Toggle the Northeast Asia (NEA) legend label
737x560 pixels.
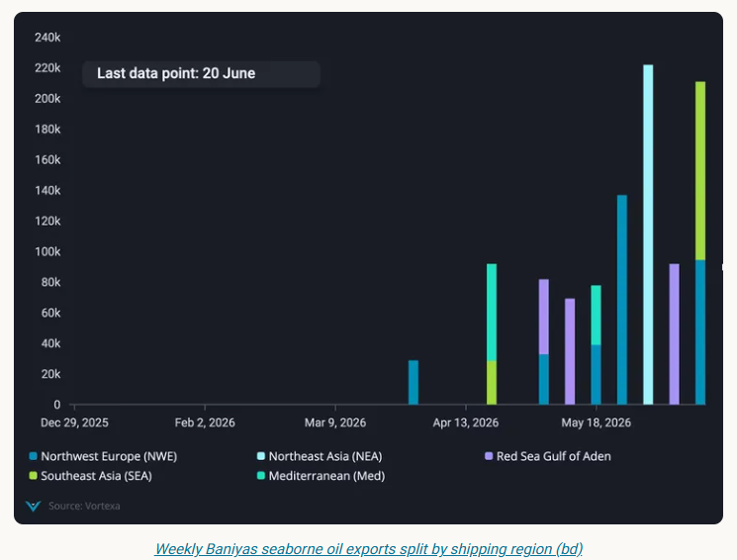coord(325,456)
